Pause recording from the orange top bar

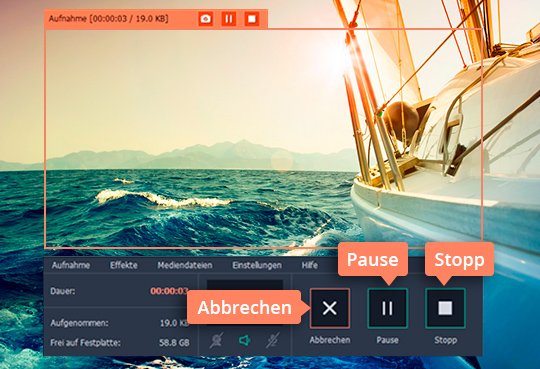coord(229,19)
